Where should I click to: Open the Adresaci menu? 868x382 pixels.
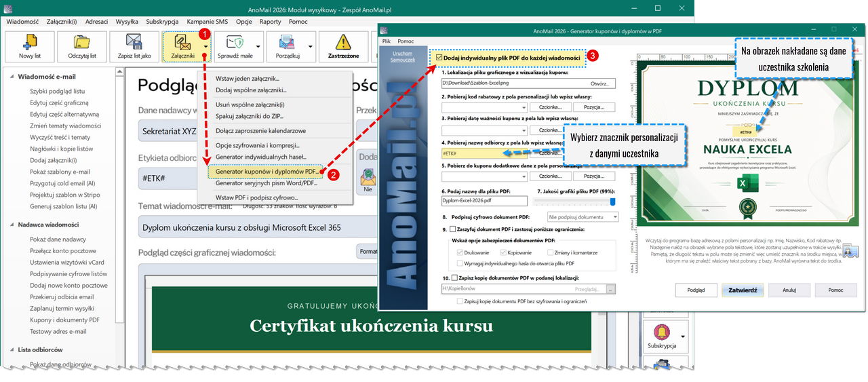(96, 21)
